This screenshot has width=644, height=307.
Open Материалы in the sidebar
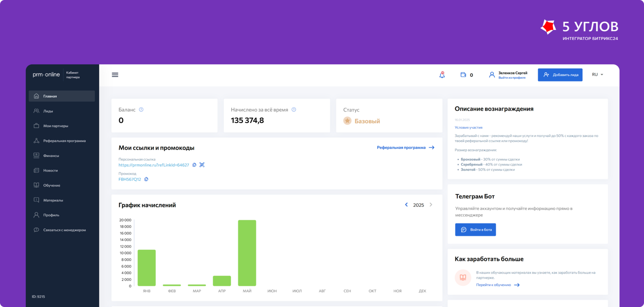click(x=62, y=200)
